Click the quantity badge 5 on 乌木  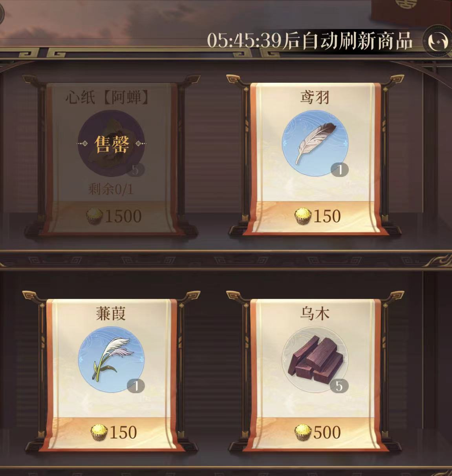pyautogui.click(x=339, y=386)
